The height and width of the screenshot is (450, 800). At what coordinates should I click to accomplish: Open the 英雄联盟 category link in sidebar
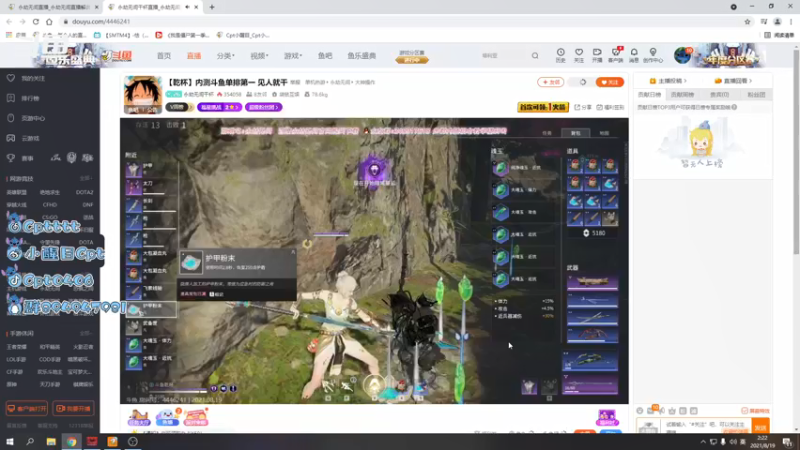[x=17, y=192]
